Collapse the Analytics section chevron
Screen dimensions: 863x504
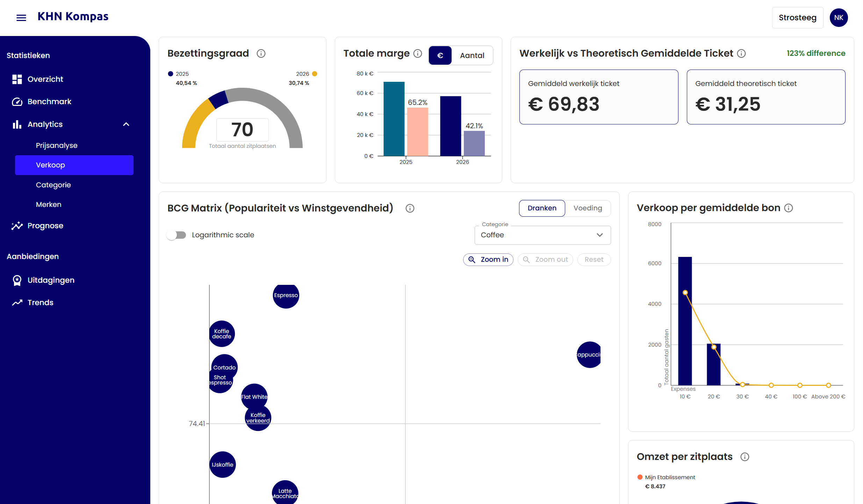[x=126, y=124]
